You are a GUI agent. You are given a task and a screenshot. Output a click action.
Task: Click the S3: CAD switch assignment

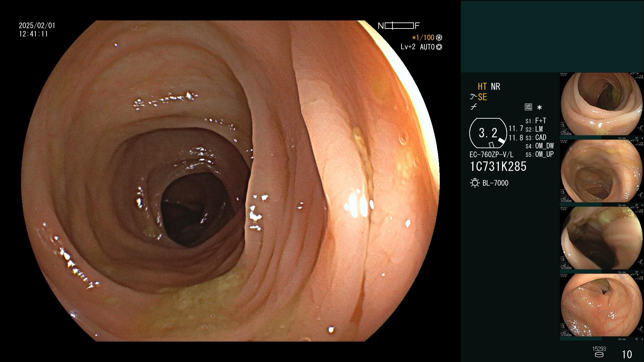536,137
